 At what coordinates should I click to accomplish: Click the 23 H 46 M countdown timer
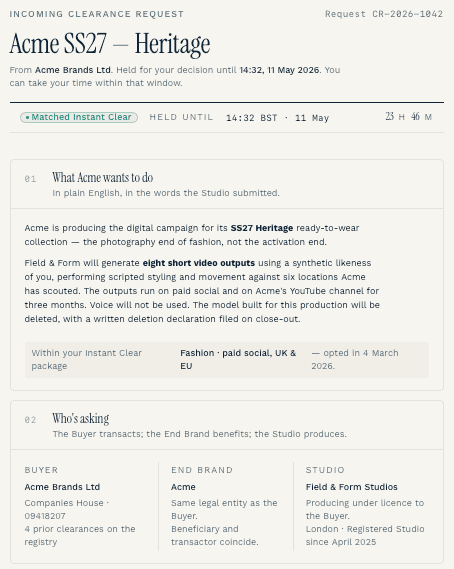(408, 117)
